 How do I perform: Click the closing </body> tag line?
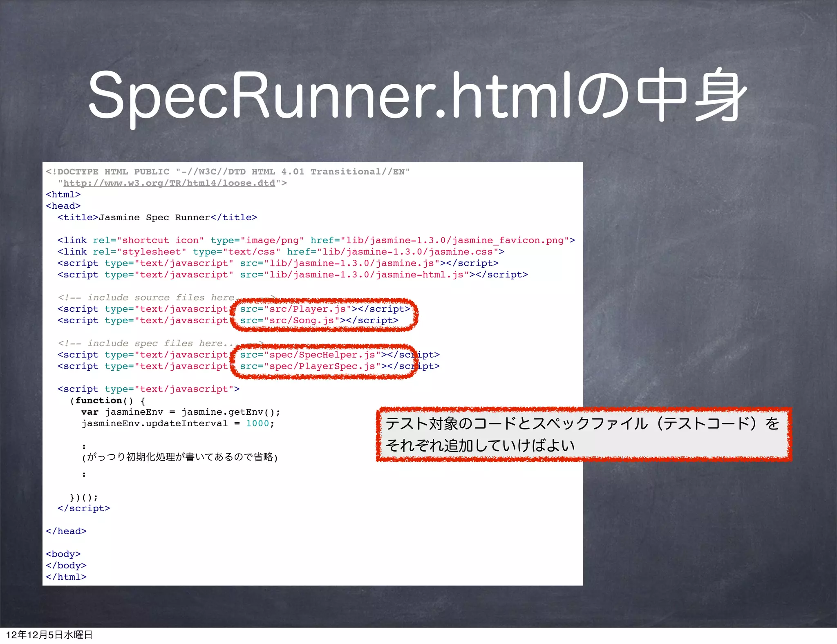point(66,566)
